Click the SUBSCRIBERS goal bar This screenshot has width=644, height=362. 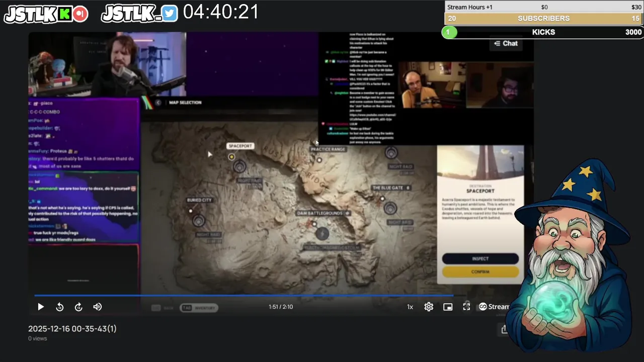pyautogui.click(x=544, y=19)
